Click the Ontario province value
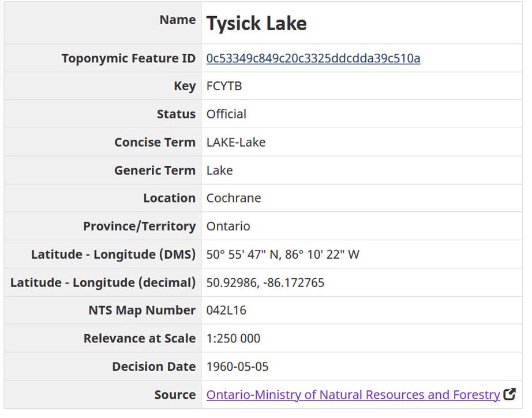This screenshot has height=418, width=532. pos(228,226)
